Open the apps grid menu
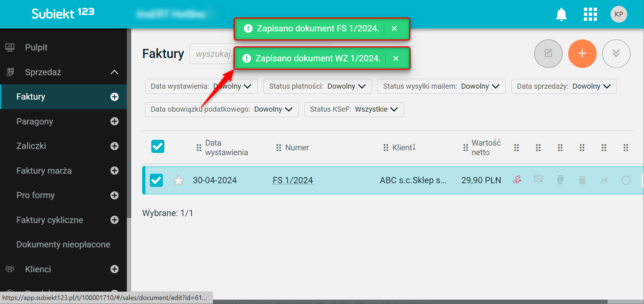 (x=590, y=15)
